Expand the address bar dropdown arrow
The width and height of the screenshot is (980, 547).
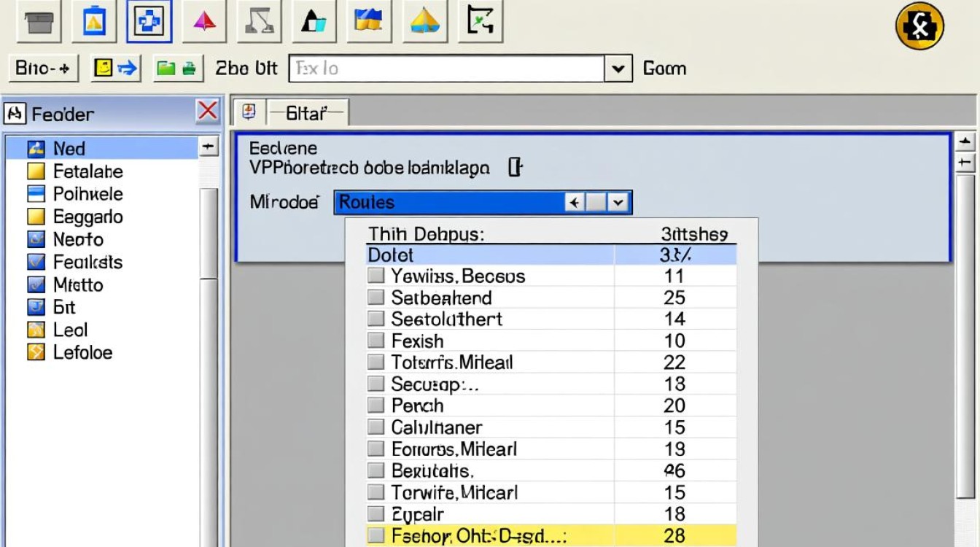[618, 69]
